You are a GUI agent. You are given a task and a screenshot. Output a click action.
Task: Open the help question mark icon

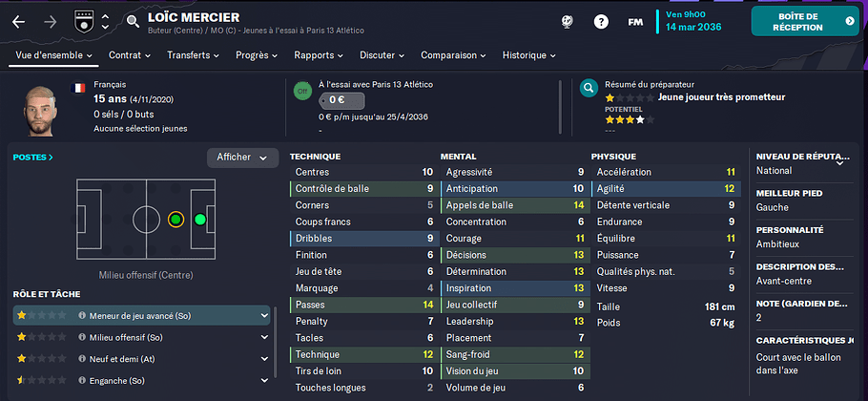[x=601, y=22]
